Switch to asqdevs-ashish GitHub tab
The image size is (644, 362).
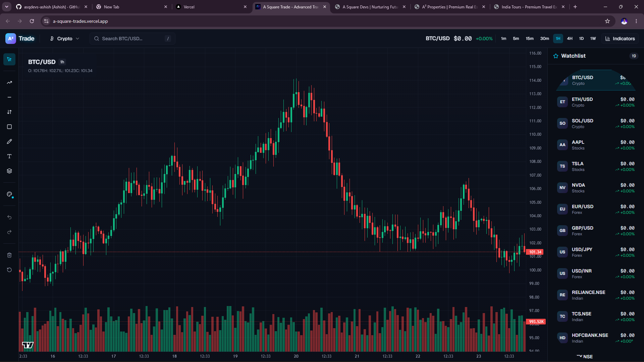coord(52,7)
